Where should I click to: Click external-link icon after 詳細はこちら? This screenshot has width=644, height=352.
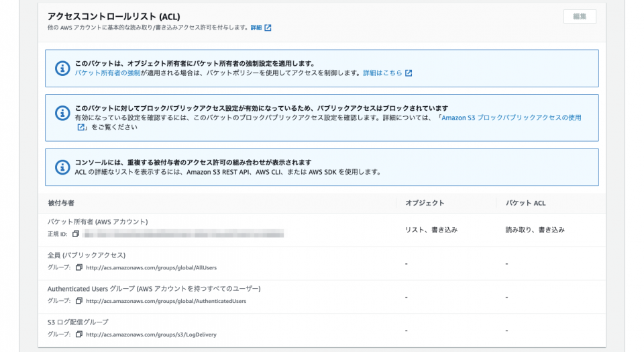click(409, 73)
